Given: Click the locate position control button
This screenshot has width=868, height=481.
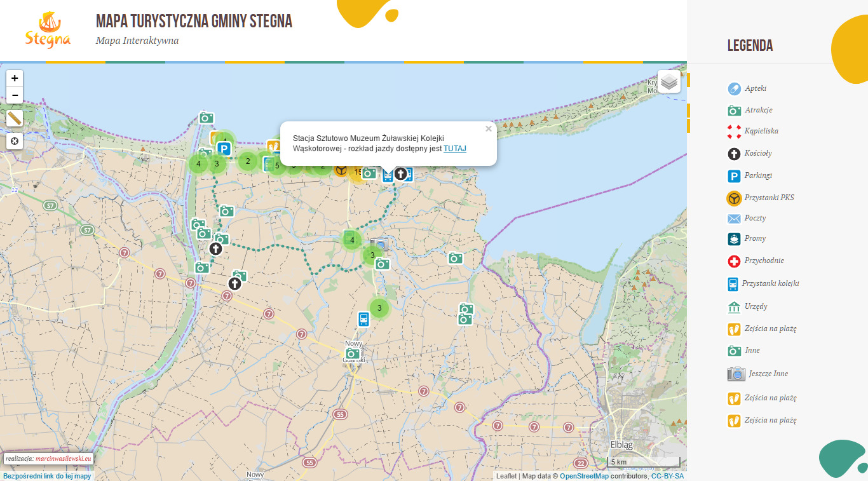Looking at the screenshot, I should point(15,141).
